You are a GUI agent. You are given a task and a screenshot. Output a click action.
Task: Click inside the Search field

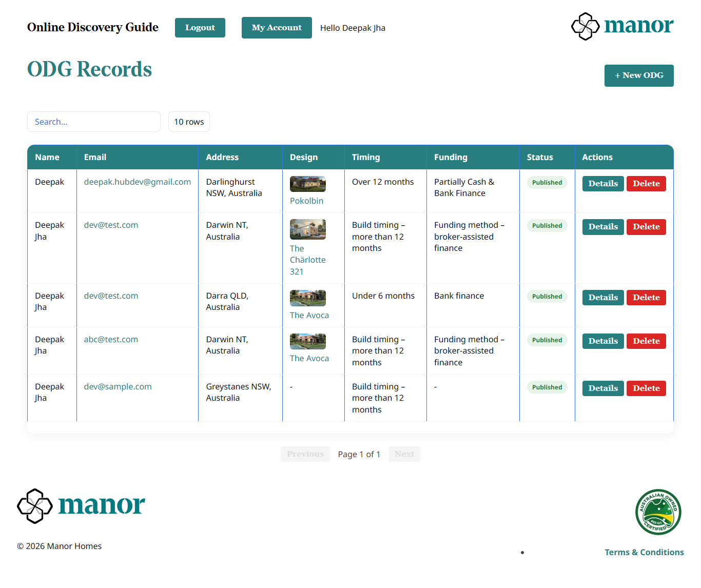[93, 122]
